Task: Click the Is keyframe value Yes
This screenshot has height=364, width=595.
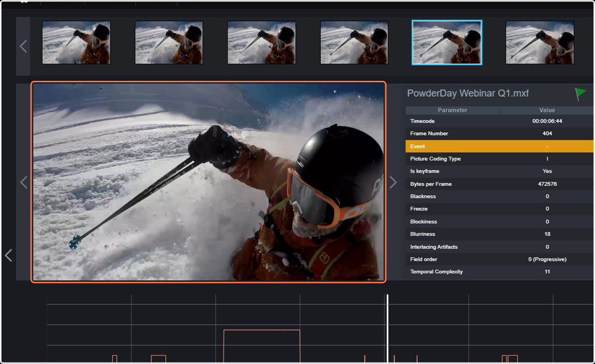Action: coord(547,171)
